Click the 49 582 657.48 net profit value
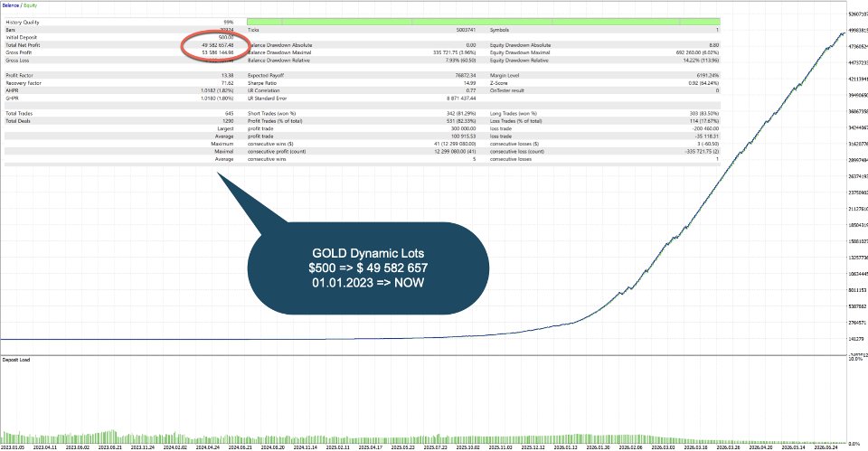Viewport: 868px width, 451px height. pyautogui.click(x=218, y=45)
